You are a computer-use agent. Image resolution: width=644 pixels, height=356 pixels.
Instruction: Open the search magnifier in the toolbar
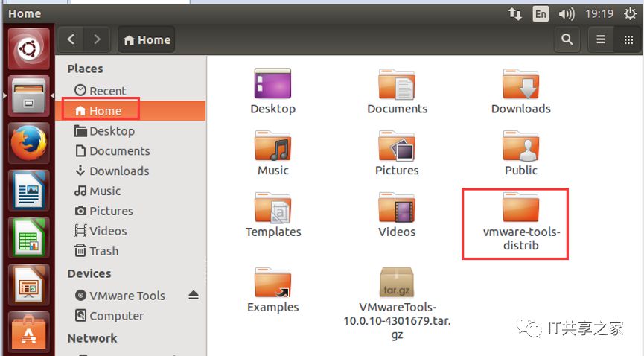(x=567, y=39)
